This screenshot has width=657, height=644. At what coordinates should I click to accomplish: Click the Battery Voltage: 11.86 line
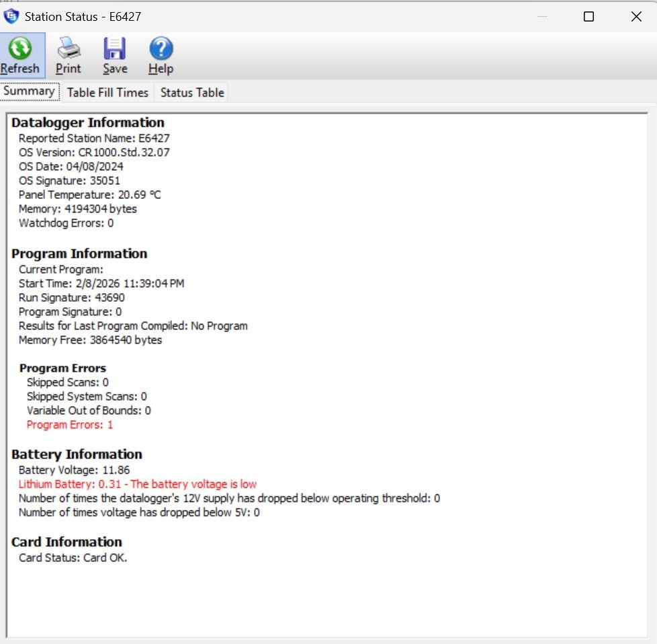pos(74,470)
